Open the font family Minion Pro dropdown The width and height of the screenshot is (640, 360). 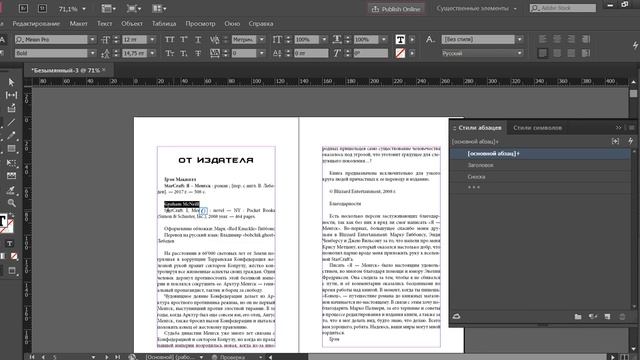pos(92,40)
